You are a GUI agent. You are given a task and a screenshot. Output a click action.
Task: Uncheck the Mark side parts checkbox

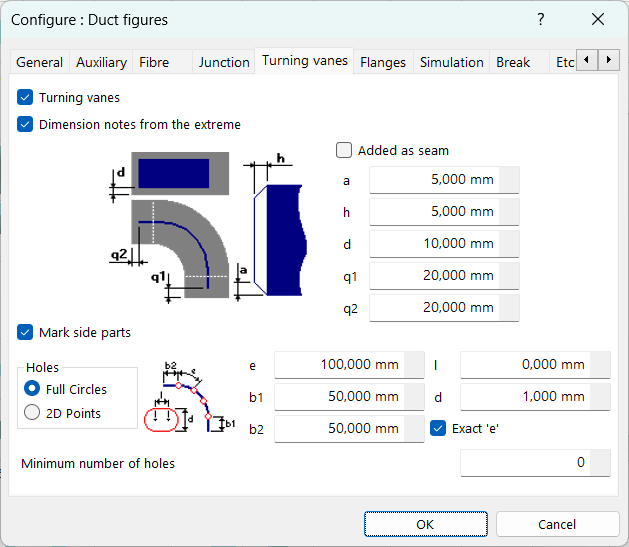pos(25,332)
